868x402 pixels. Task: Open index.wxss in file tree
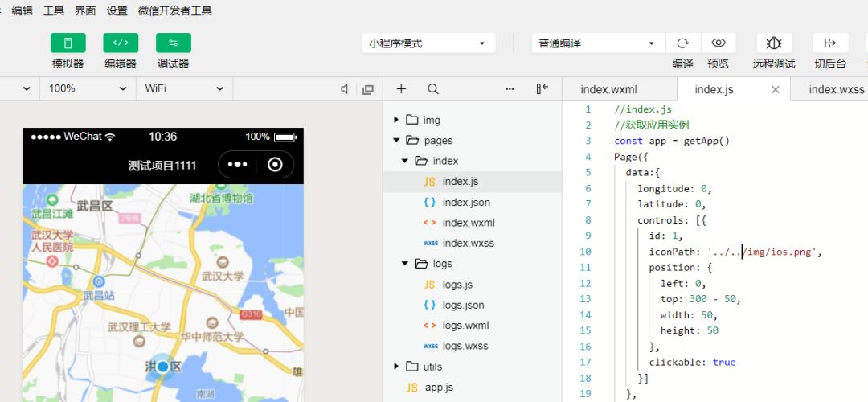point(473,243)
